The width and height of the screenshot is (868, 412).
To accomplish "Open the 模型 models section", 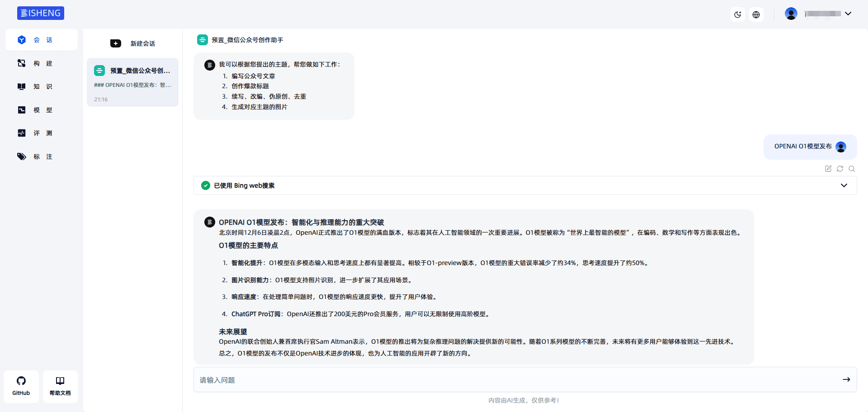I will pos(42,110).
